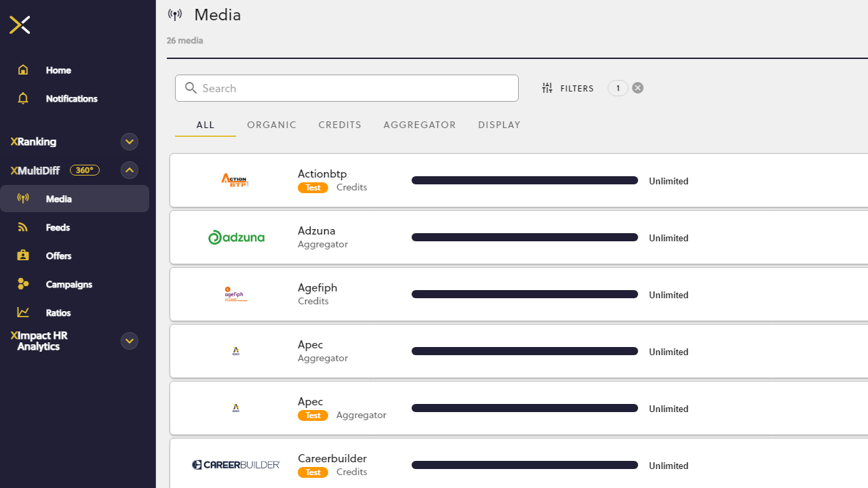Click the Notifications bell icon
Image resolution: width=868 pixels, height=488 pixels.
(x=23, y=98)
